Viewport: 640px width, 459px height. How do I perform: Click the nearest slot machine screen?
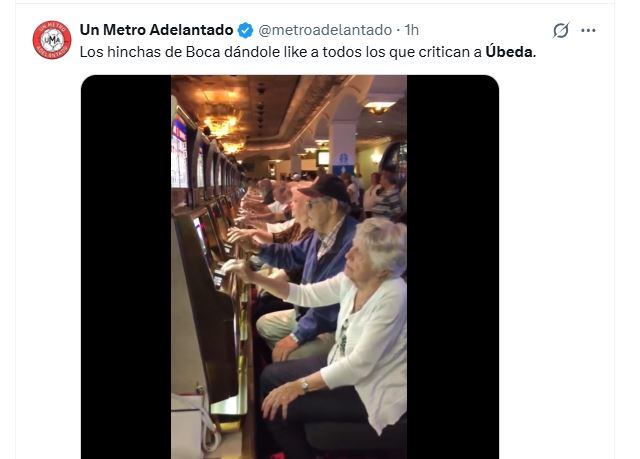tap(201, 239)
